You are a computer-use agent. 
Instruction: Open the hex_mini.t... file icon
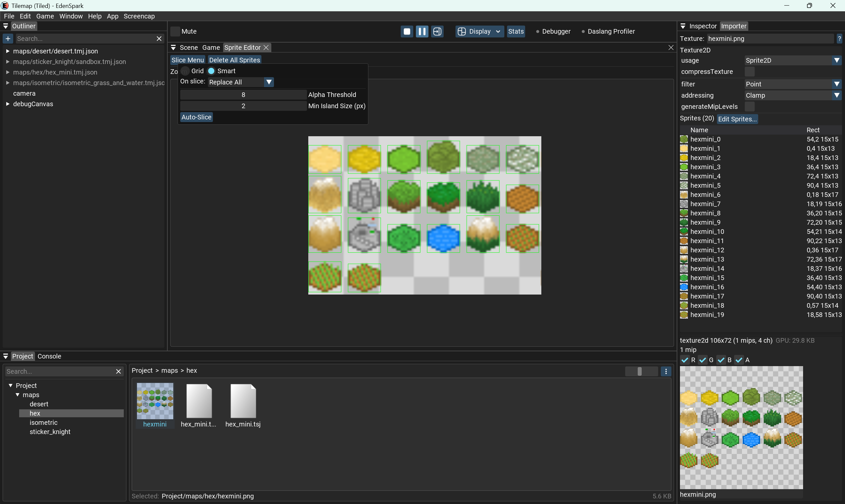(x=199, y=401)
